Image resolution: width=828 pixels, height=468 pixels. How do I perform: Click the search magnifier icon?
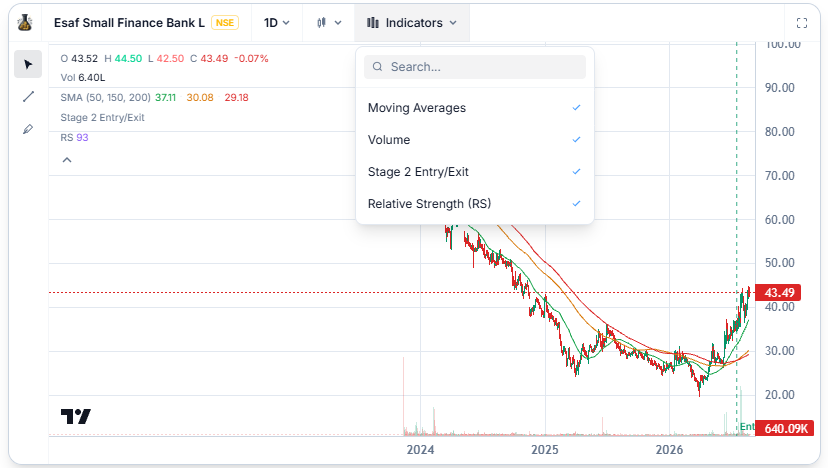pos(377,67)
